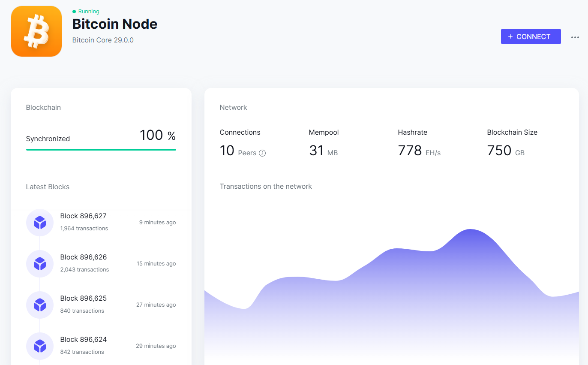Open Block 896,626 entry
Screen dimensions: 588x365
point(83,257)
